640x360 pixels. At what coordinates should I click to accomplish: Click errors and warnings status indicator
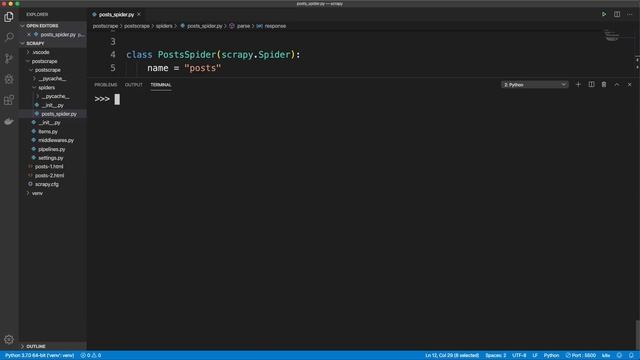(x=91, y=356)
